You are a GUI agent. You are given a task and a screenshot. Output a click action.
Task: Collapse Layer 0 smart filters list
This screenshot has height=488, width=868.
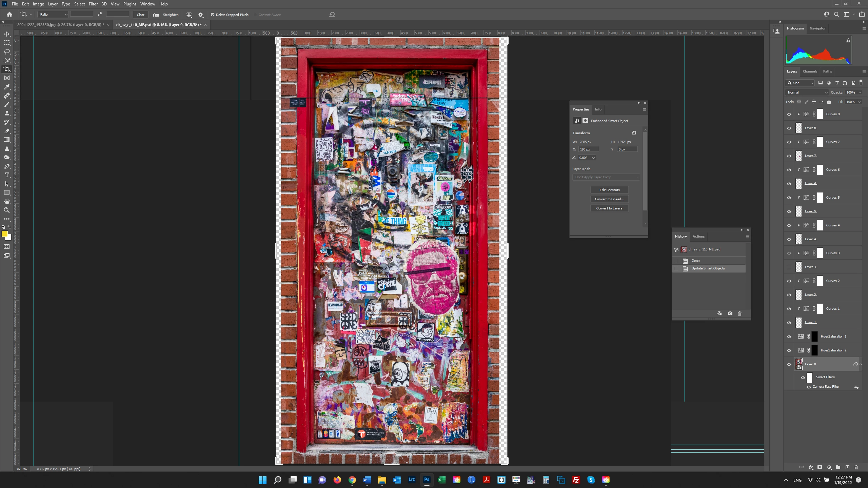coord(861,364)
